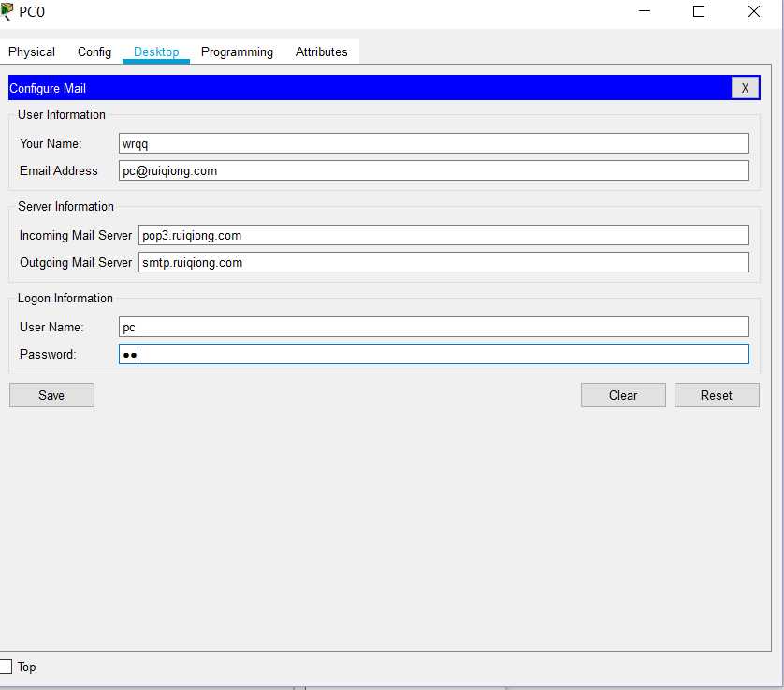This screenshot has height=690, width=784.
Task: Click the 'Email Address' label
Action: coord(59,170)
